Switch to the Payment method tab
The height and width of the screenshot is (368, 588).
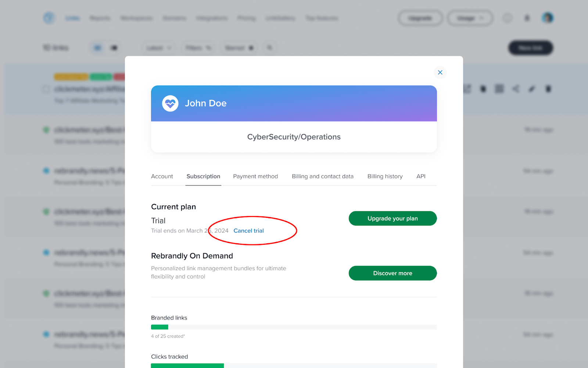point(255,176)
